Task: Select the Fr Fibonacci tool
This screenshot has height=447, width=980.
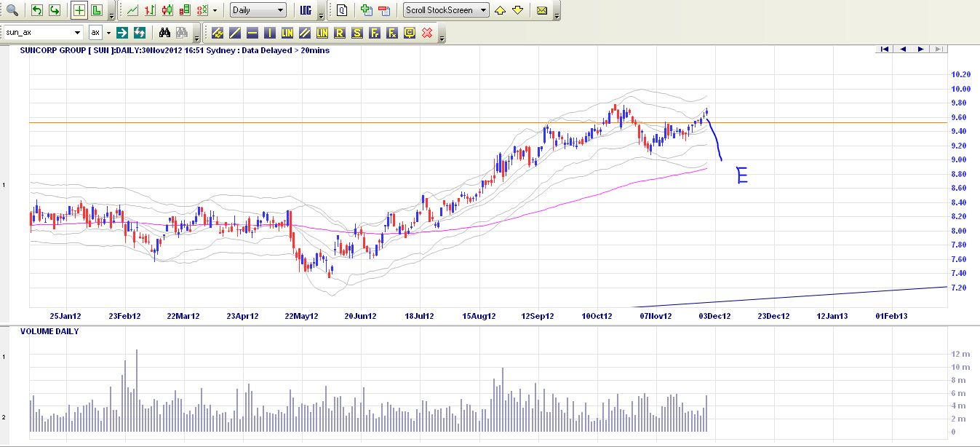Action: (x=375, y=33)
